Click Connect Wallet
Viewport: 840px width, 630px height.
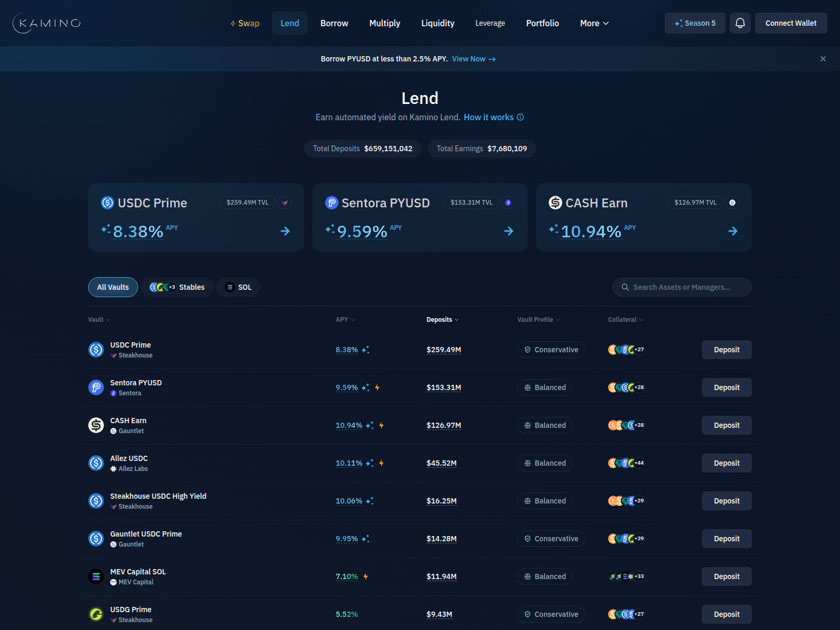791,23
